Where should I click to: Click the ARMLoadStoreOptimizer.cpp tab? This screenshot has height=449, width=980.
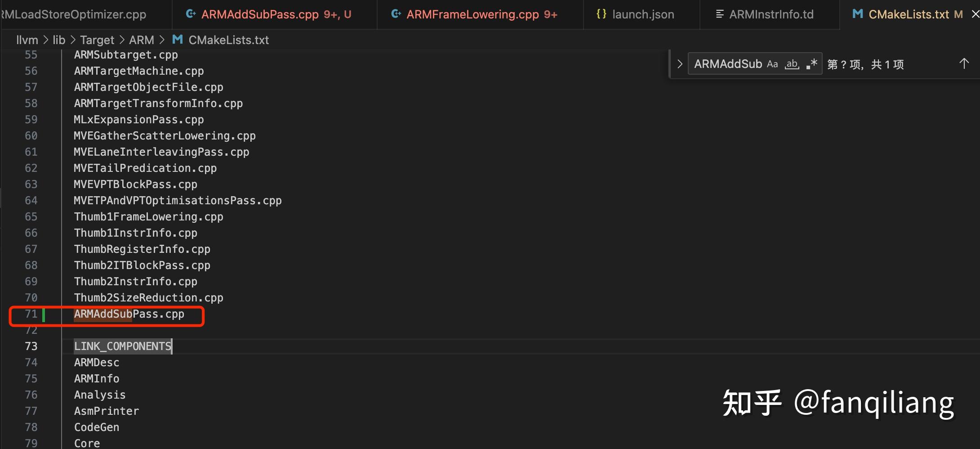point(74,14)
